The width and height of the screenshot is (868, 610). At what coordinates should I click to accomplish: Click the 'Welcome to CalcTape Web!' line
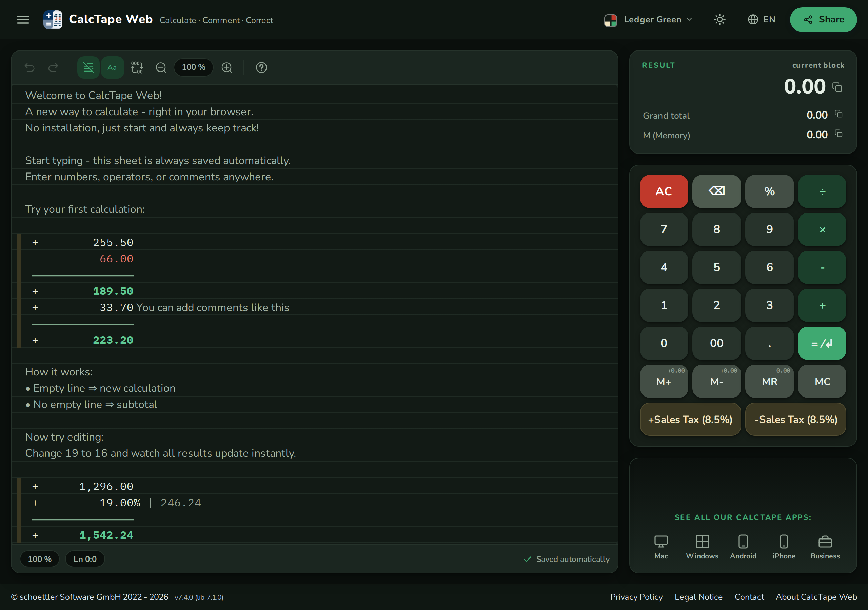93,95
